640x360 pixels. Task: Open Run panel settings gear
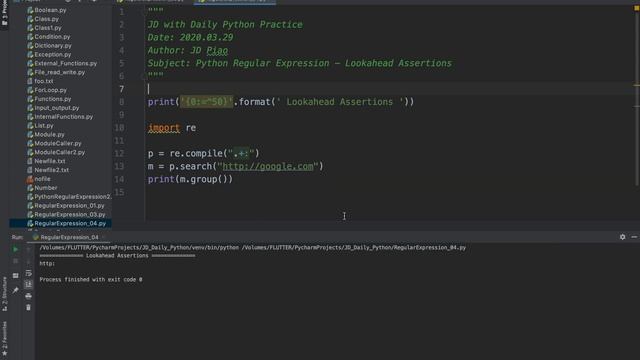(x=622, y=237)
